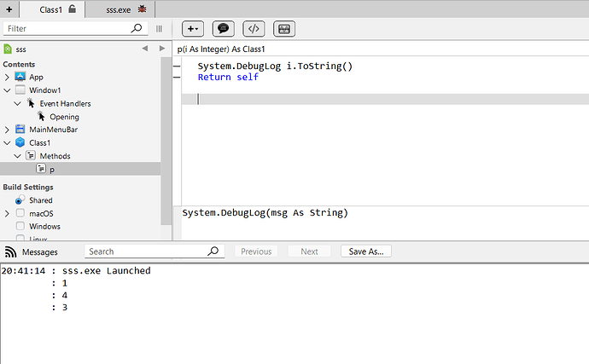This screenshot has height=364, width=589.
Task: Enable the Windows build target checkbox
Action: (20, 226)
